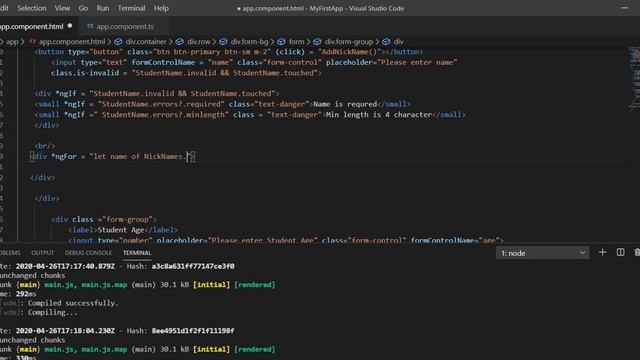Click the minimap at editor's right edge
Viewport: 640px width, 360px height.
pos(633,78)
